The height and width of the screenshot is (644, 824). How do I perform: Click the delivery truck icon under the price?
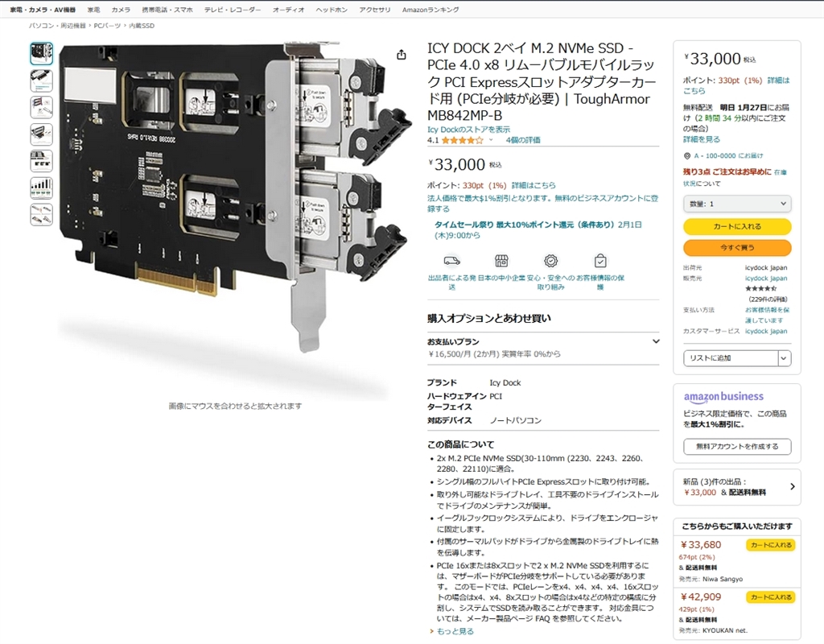452,261
